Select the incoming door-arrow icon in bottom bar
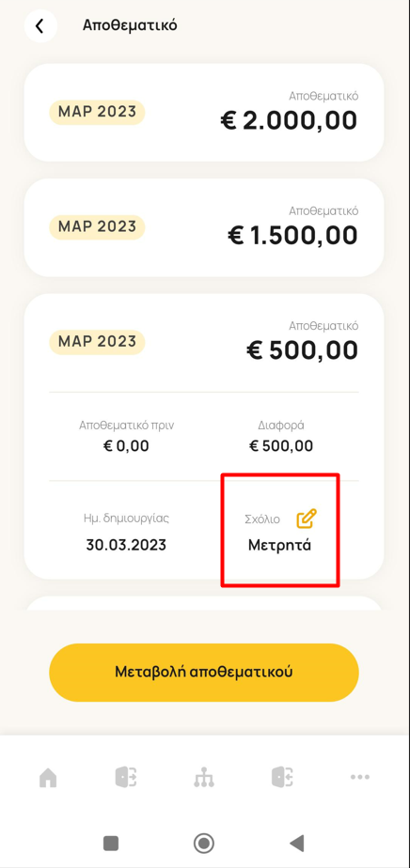The image size is (410, 868). tap(282, 777)
